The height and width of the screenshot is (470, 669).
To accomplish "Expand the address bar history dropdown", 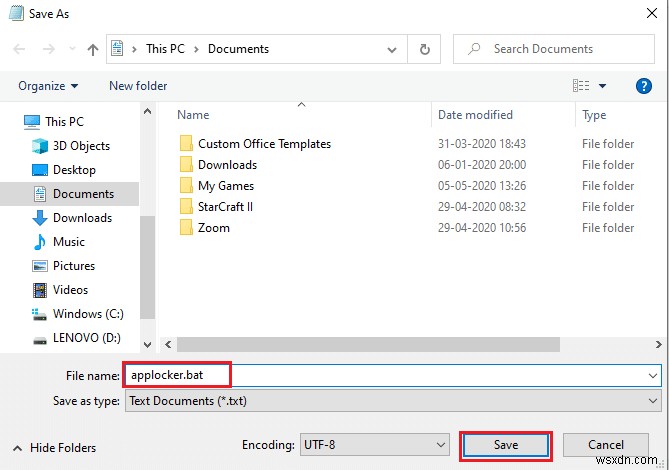I will pyautogui.click(x=392, y=49).
